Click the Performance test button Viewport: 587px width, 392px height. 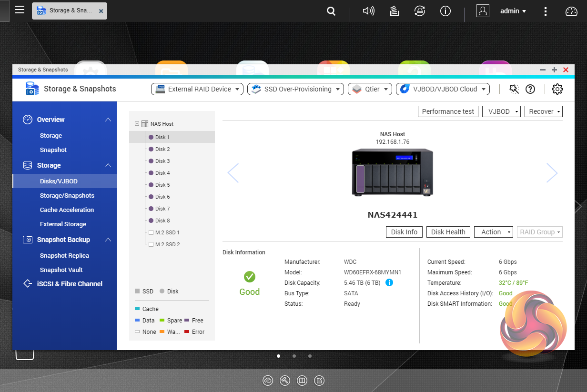click(448, 111)
